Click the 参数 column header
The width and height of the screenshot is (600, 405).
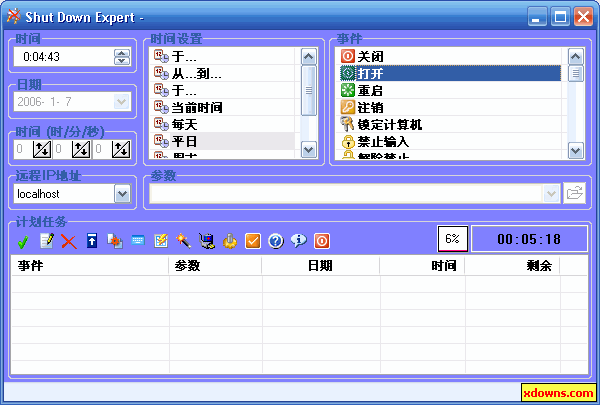tap(215, 265)
